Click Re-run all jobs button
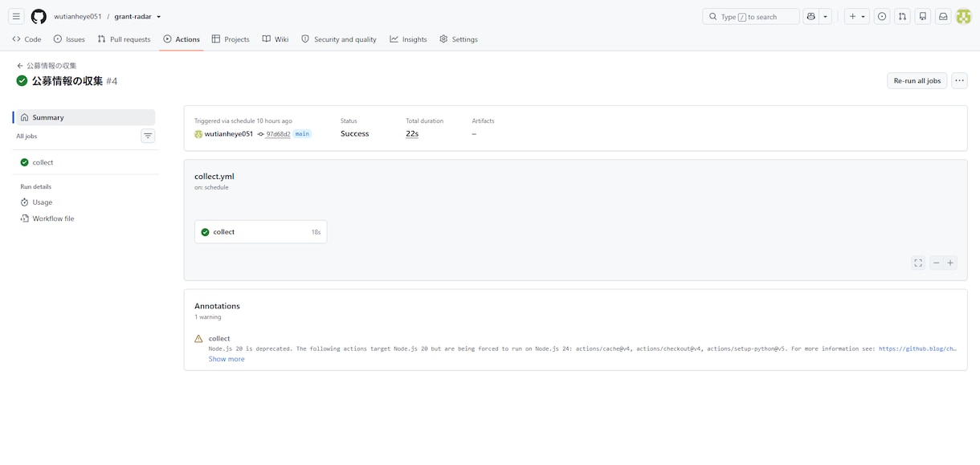Image resolution: width=980 pixels, height=465 pixels. 917,80
